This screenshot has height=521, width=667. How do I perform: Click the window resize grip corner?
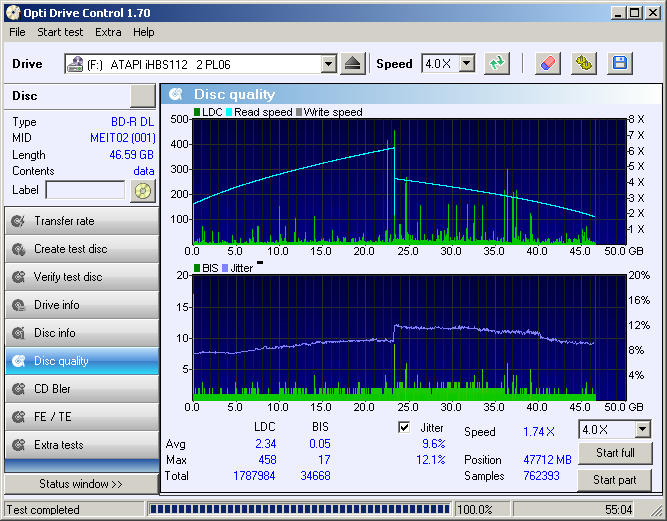(x=656, y=510)
